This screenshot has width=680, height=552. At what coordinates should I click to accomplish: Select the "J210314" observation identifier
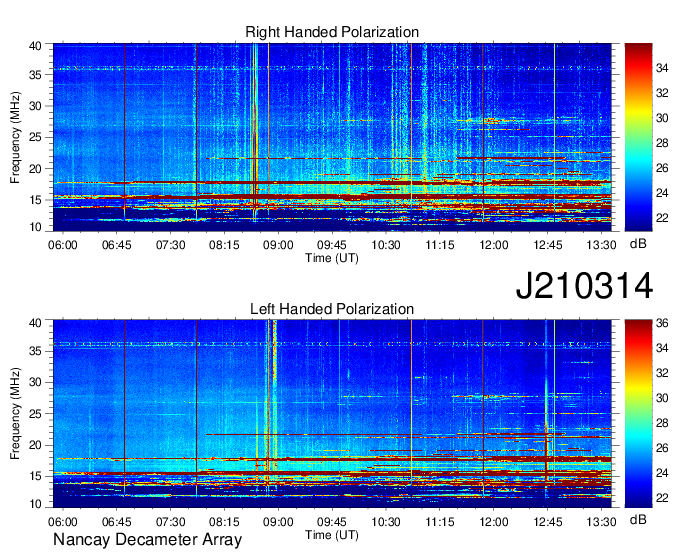click(584, 286)
